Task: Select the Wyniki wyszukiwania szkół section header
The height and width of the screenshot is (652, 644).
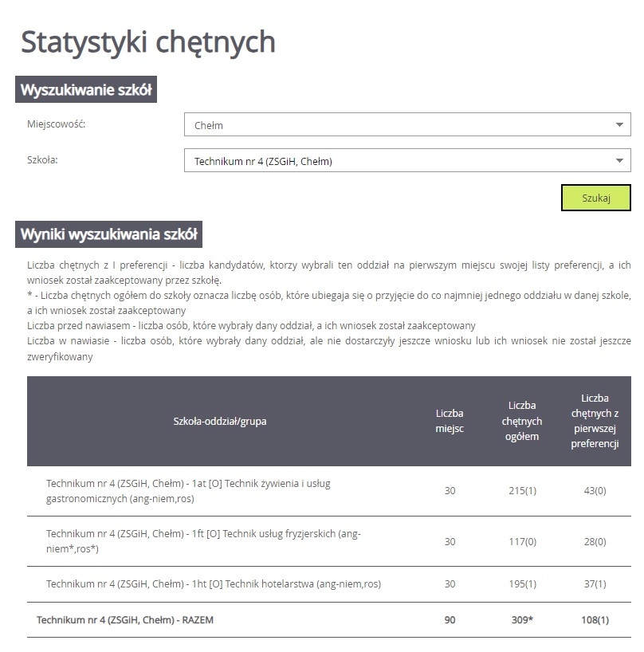Action: tap(109, 234)
